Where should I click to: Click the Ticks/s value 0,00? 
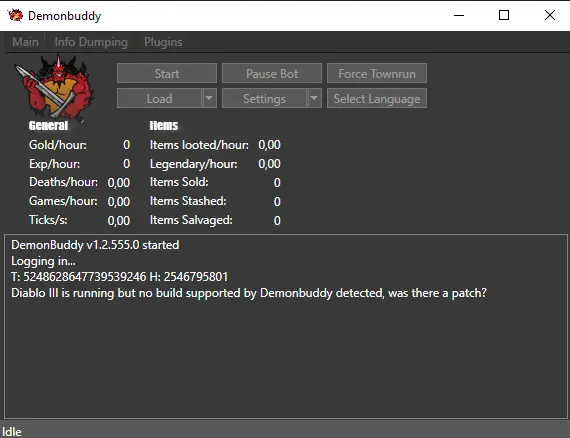(x=119, y=221)
